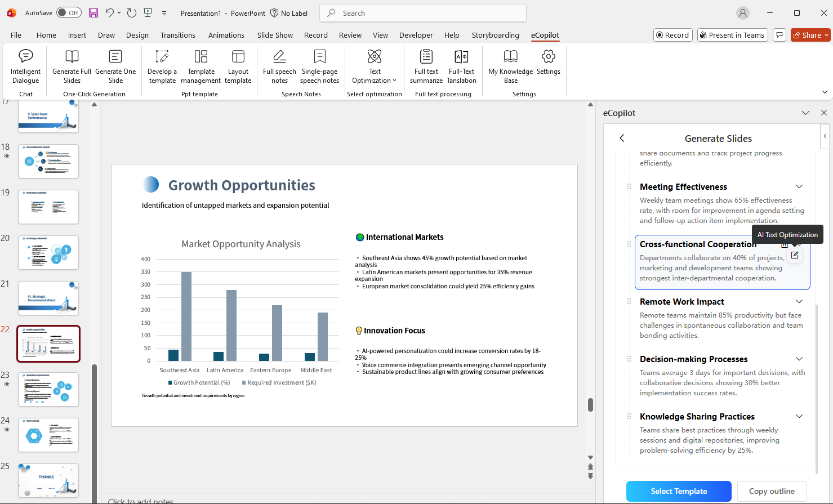Collapse the Meeting Effectiveness section
Screen dimensions: 833x504
click(799, 186)
